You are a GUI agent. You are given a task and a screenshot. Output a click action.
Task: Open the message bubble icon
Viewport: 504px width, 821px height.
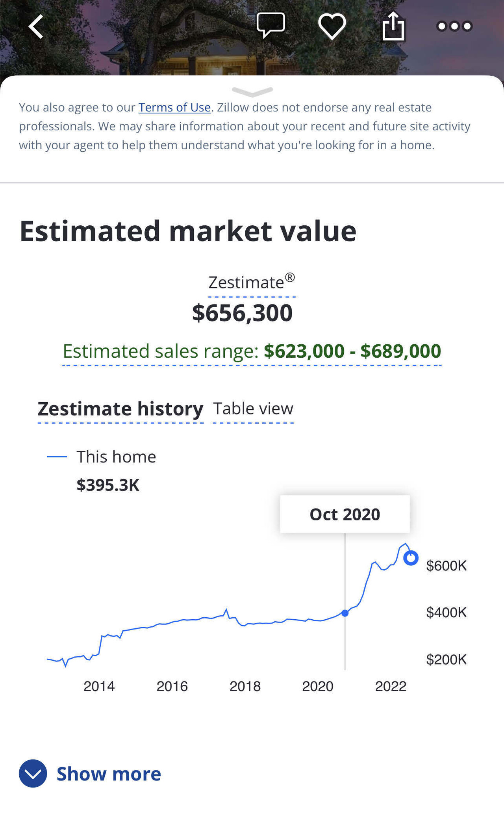(271, 25)
